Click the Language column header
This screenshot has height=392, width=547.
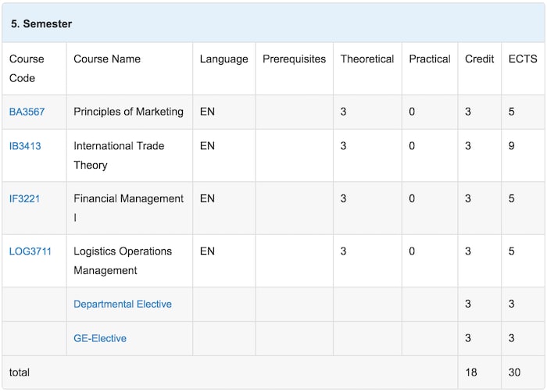pos(223,59)
